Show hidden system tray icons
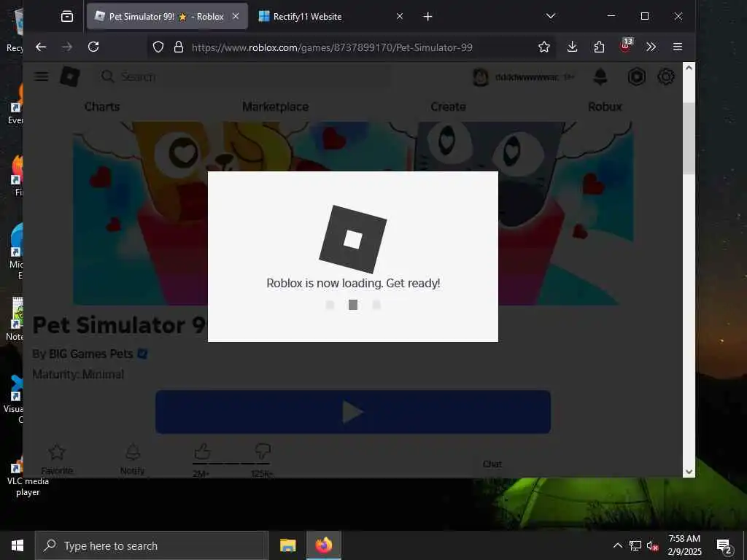 point(617,545)
